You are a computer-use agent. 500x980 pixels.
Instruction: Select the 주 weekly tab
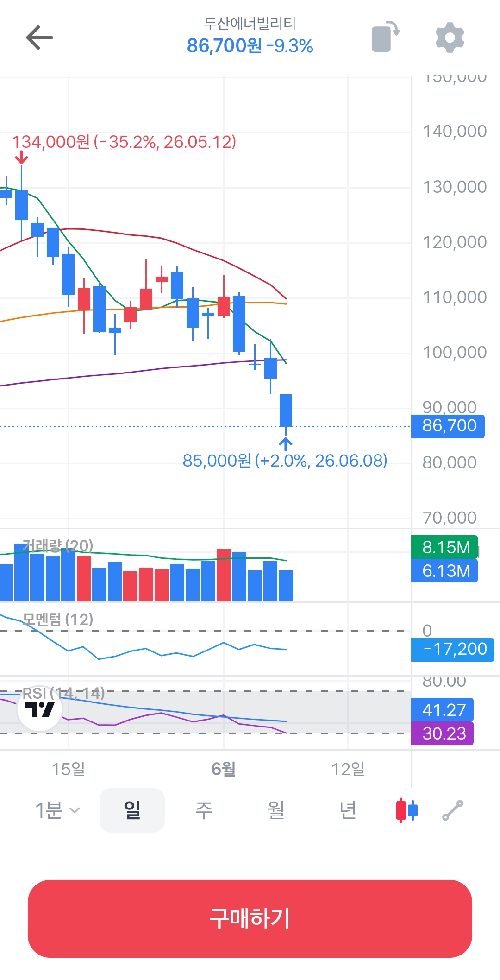(204, 810)
